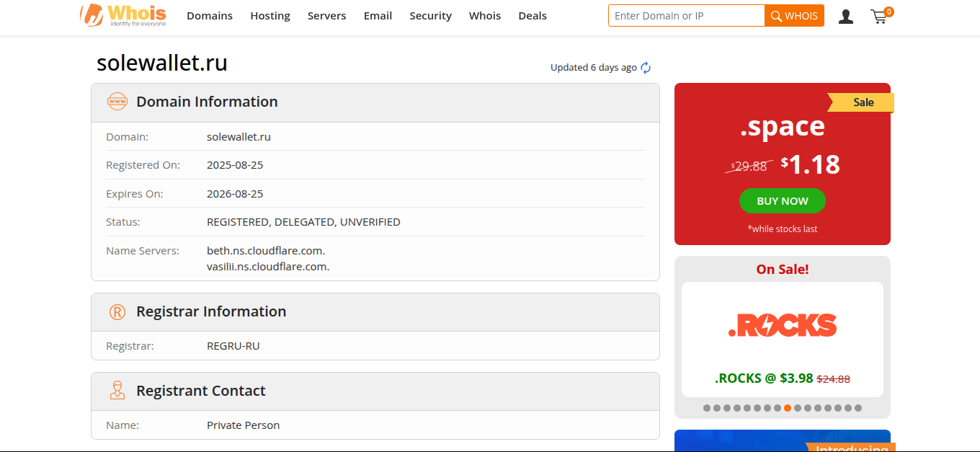View the shopping cart
This screenshot has height=452, width=980.
879,17
